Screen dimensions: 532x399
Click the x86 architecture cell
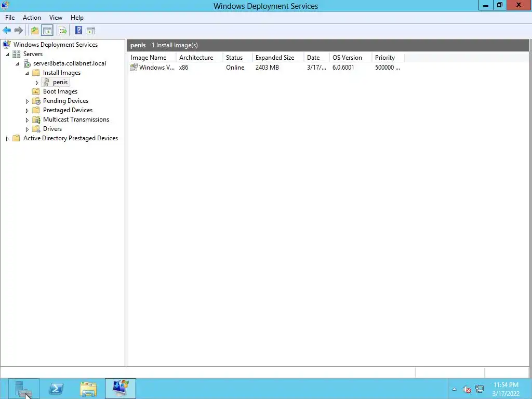click(183, 68)
